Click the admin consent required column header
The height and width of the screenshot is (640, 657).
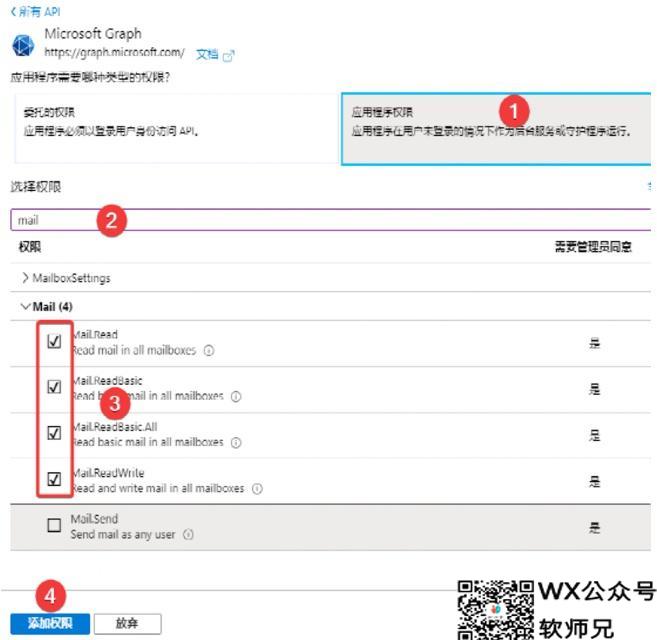pos(593,247)
